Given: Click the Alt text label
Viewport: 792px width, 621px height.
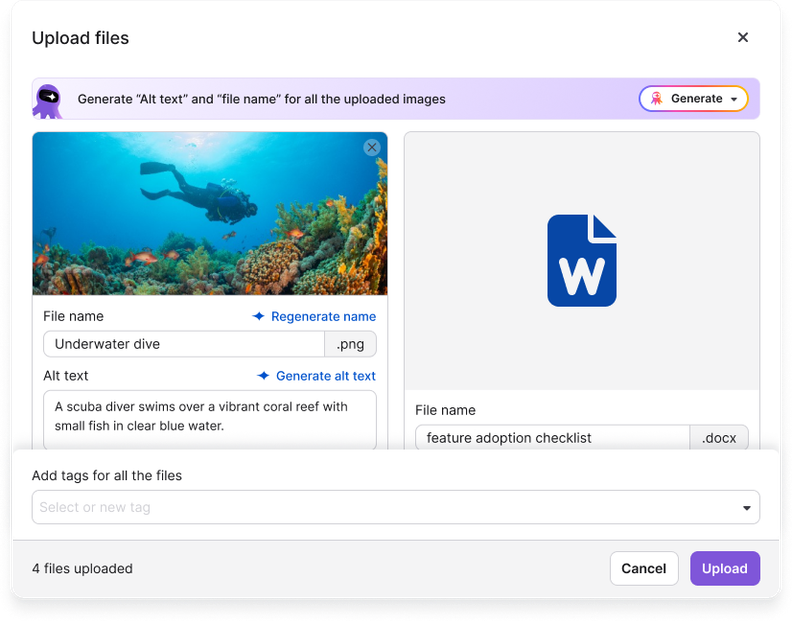Looking at the screenshot, I should pos(66,376).
